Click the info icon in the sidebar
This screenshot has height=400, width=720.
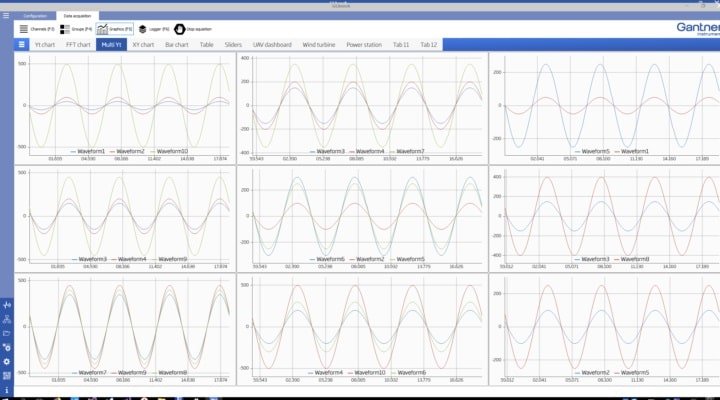pos(6,390)
